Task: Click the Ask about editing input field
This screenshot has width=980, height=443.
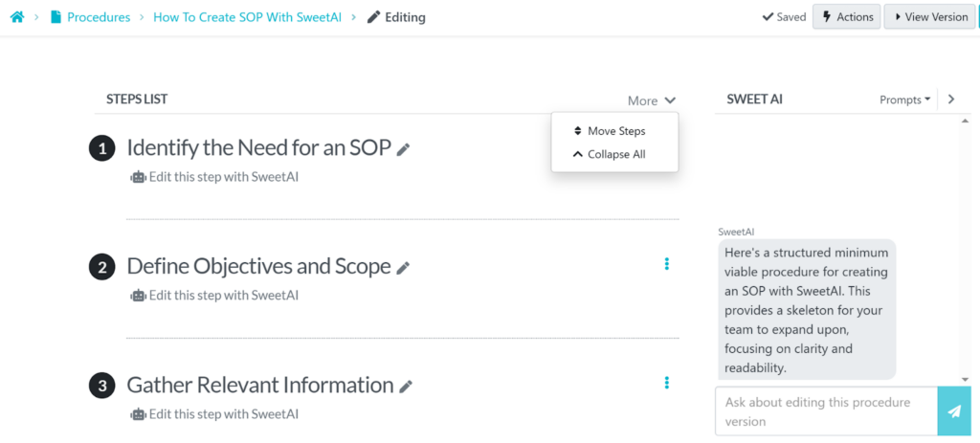Action: point(825,411)
